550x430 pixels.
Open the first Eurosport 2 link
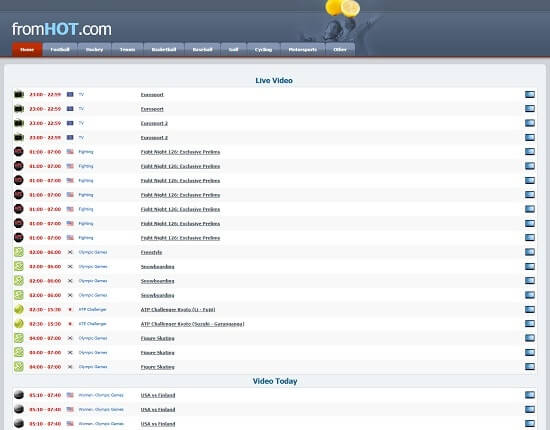pyautogui.click(x=154, y=123)
